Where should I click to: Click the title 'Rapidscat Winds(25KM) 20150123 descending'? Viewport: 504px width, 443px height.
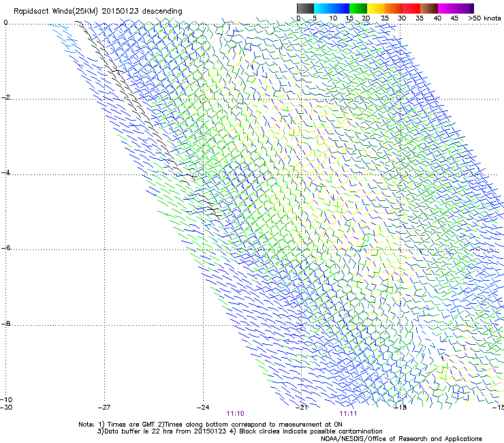pyautogui.click(x=97, y=11)
